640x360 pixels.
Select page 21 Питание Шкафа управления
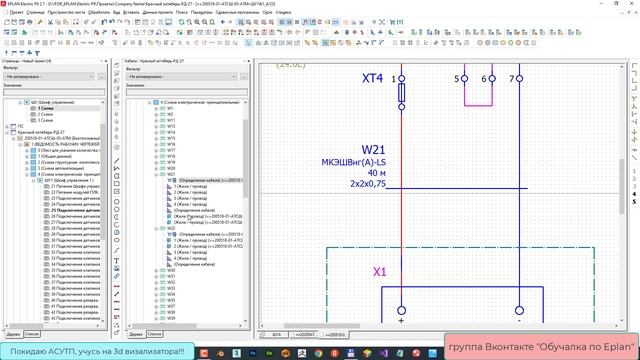(x=76, y=186)
